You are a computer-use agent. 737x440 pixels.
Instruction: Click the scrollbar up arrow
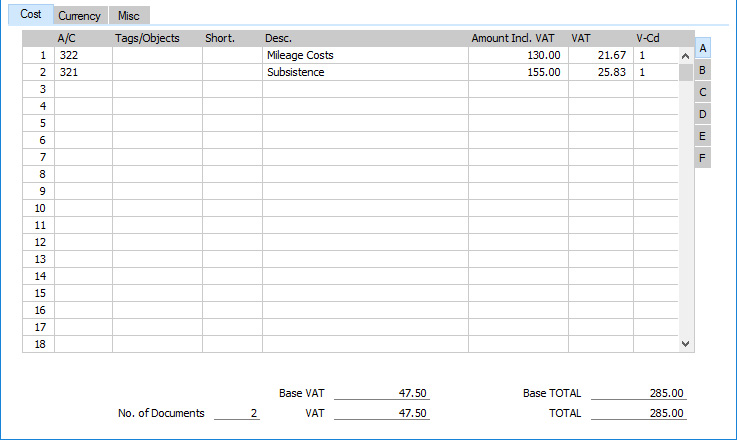click(x=685, y=56)
